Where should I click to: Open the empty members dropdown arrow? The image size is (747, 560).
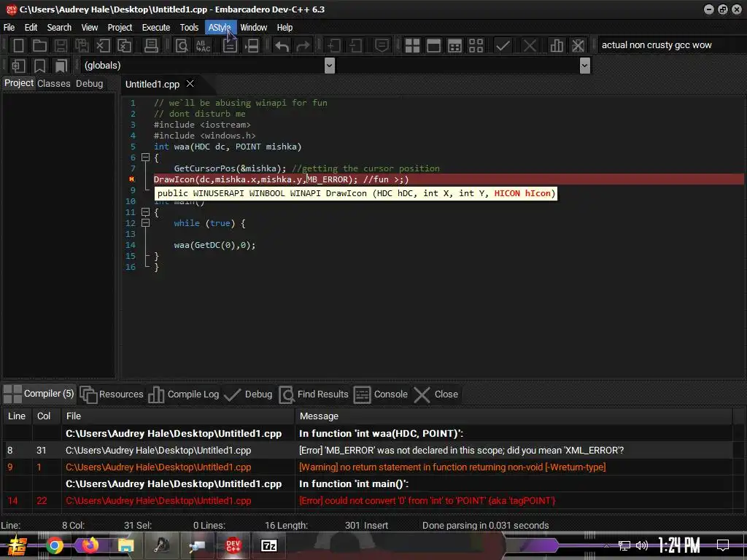click(585, 65)
